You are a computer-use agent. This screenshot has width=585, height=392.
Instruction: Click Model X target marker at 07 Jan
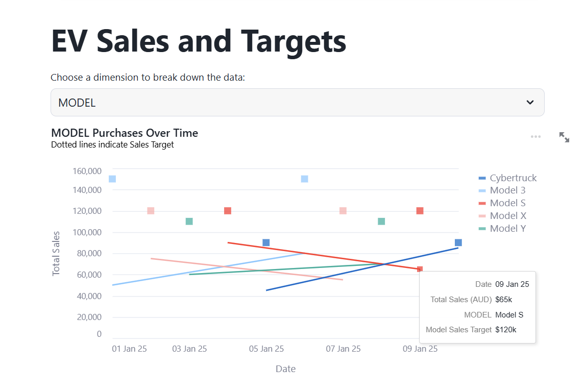click(343, 211)
